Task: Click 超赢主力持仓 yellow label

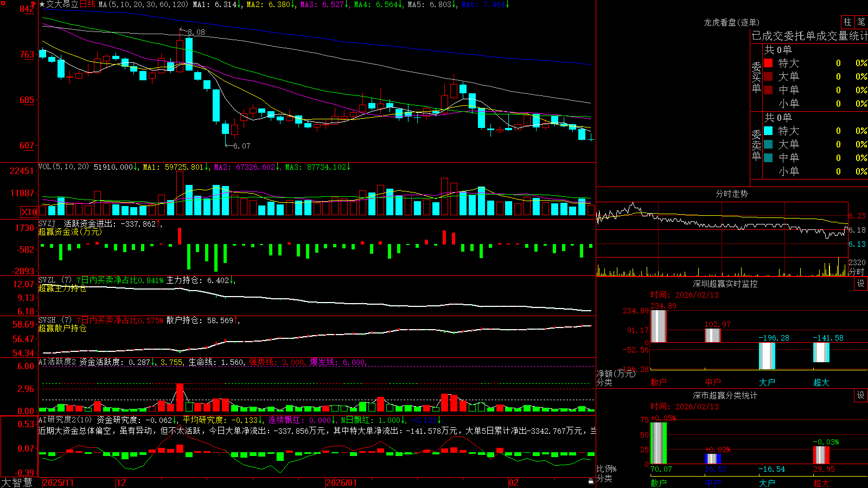Action: 62,288
